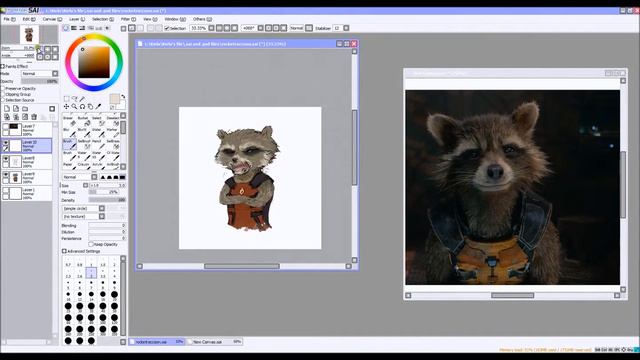Open the Filter menu
Viewport: 640px width, 360px height.
[128, 19]
